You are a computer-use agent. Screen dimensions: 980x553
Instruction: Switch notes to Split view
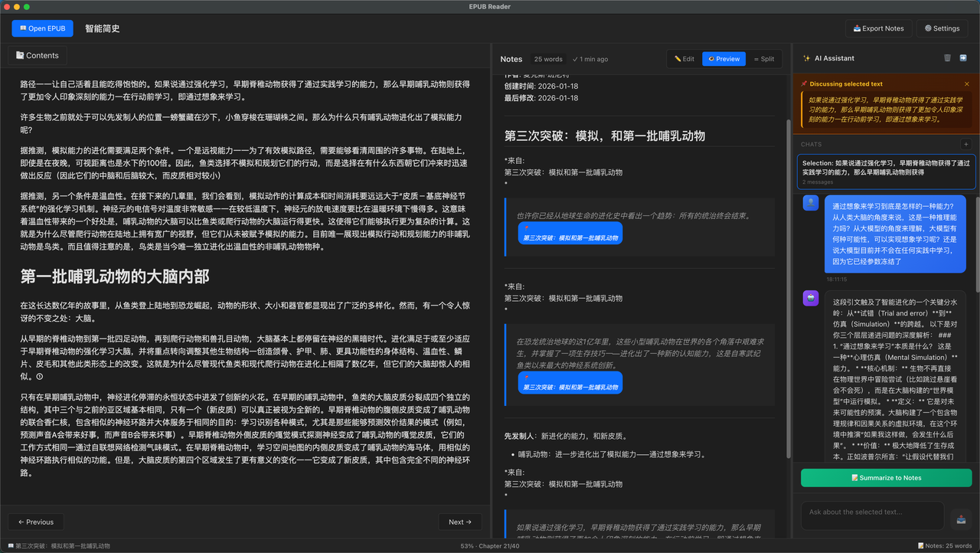(764, 59)
